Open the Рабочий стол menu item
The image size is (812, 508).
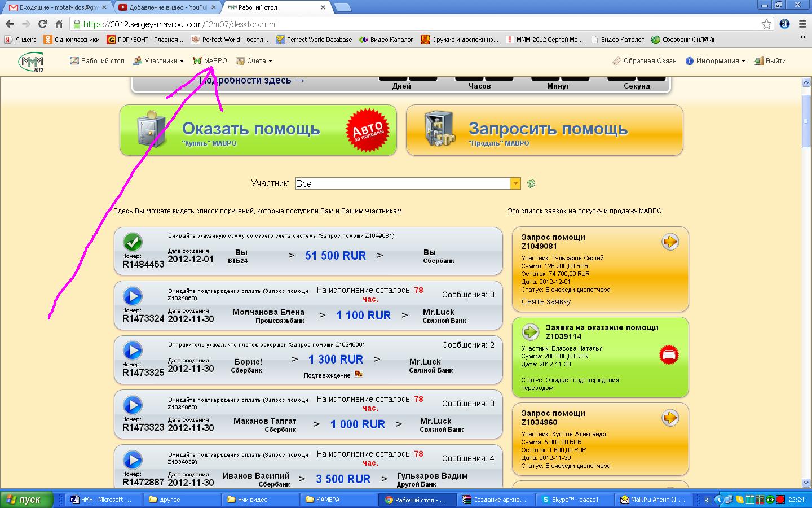(97, 61)
